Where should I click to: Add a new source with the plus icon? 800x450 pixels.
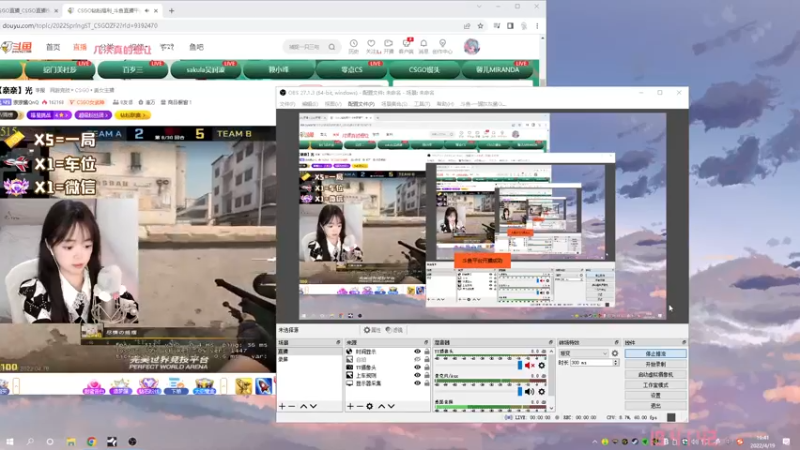click(350, 406)
